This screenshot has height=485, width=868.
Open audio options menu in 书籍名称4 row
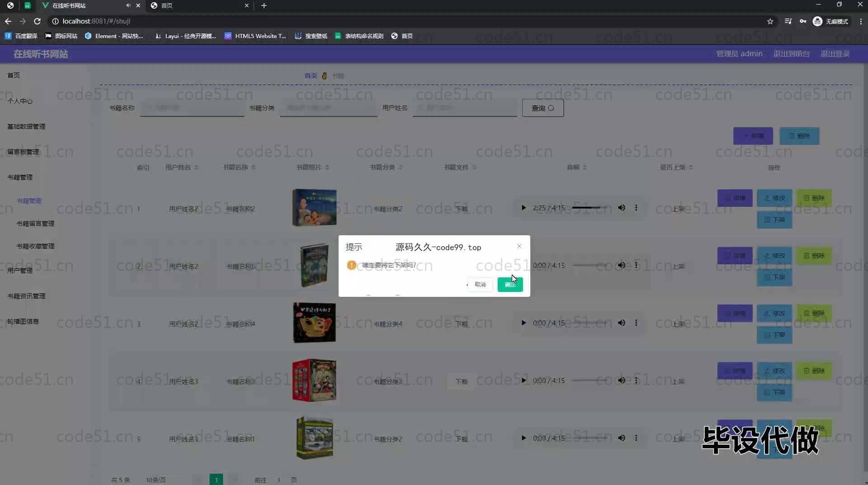[x=636, y=323]
